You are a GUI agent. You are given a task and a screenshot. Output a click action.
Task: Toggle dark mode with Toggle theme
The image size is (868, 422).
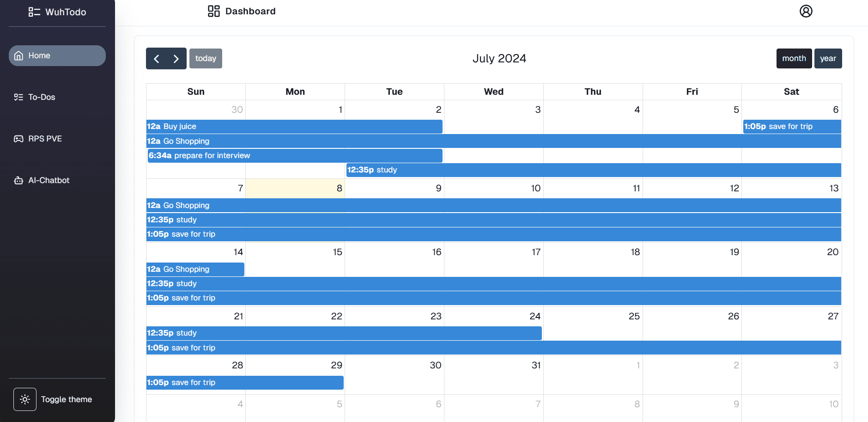[x=66, y=399]
